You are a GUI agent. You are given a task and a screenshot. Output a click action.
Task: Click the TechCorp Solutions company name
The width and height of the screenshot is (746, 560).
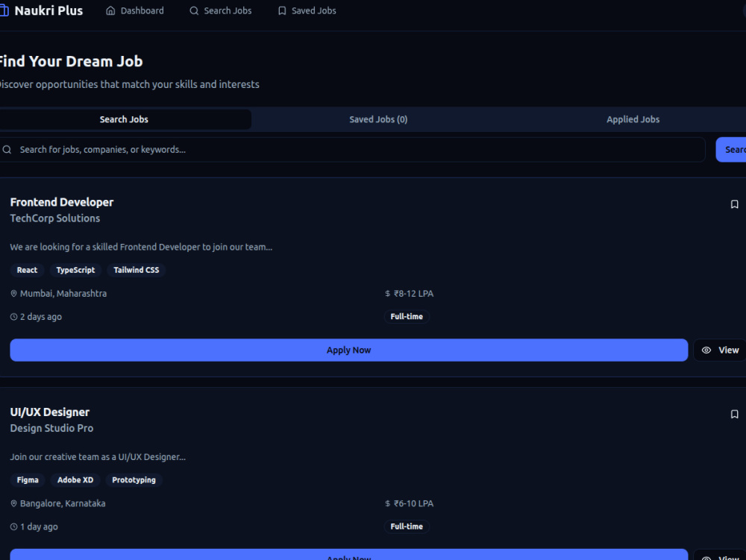pyautogui.click(x=55, y=218)
